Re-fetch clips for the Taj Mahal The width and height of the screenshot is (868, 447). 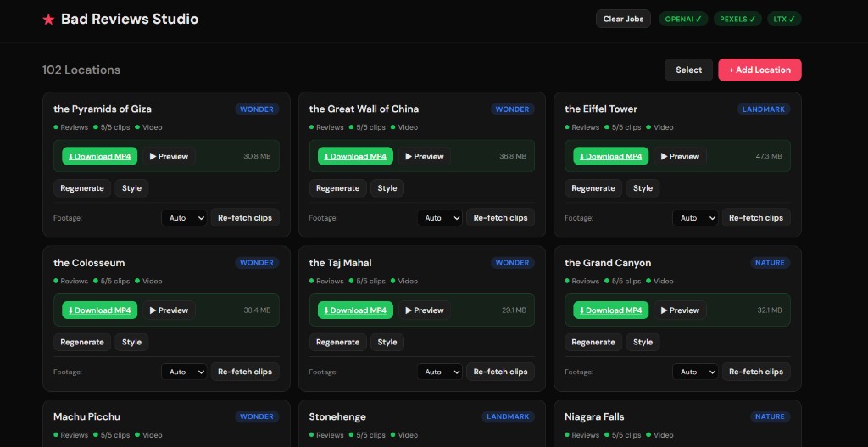pos(500,372)
